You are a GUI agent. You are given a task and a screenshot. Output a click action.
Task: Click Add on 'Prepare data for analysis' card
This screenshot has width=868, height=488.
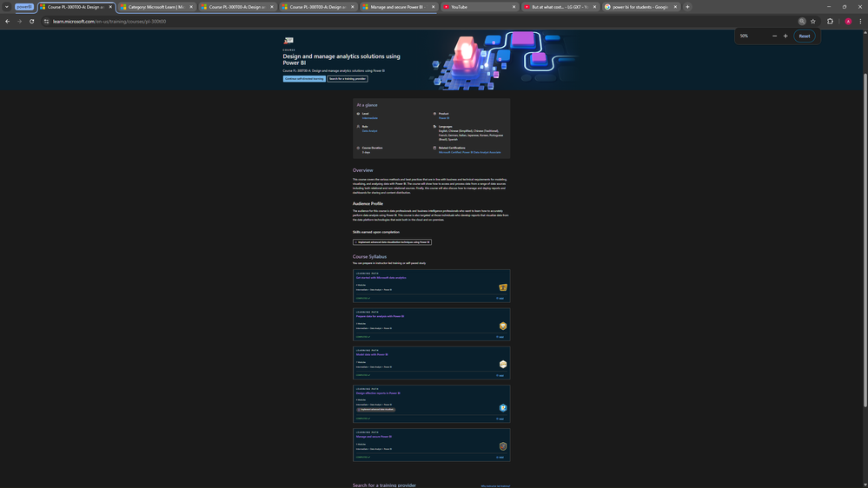click(500, 337)
